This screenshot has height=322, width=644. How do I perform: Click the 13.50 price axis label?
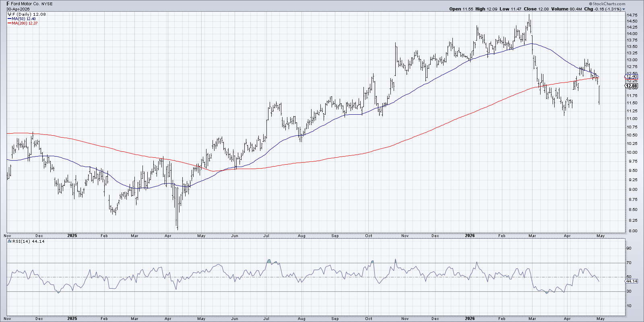[x=632, y=46]
